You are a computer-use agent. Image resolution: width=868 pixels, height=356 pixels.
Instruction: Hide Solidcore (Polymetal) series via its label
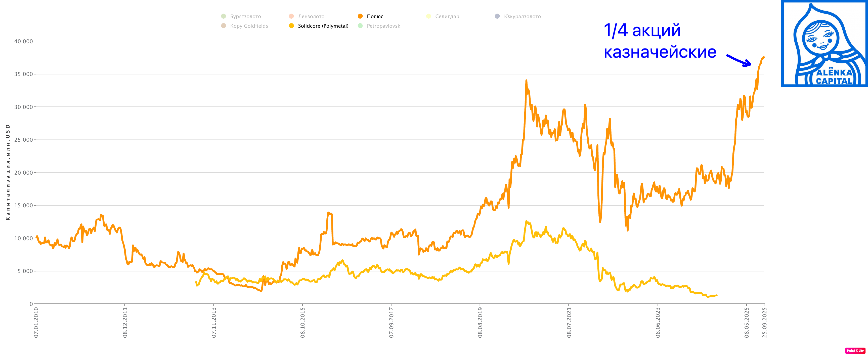(323, 26)
